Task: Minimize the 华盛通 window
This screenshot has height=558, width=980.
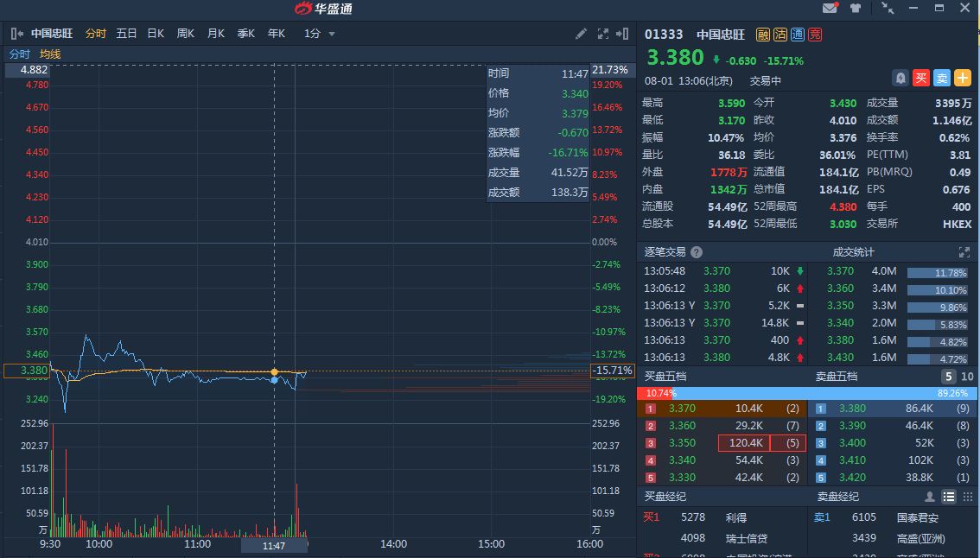Action: 913,8
